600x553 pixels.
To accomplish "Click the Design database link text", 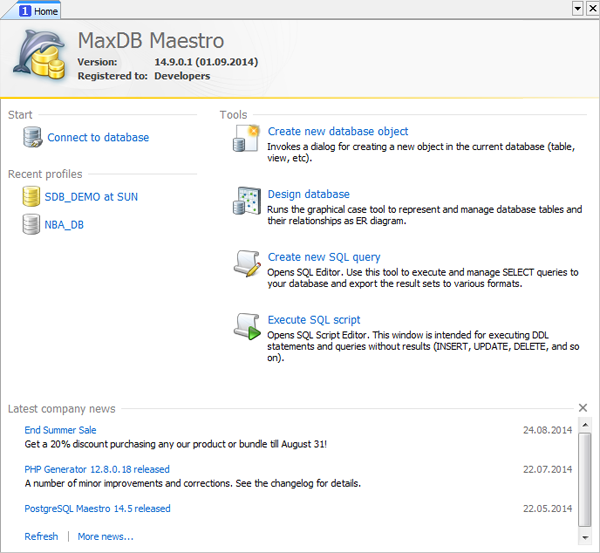I will click(x=308, y=194).
